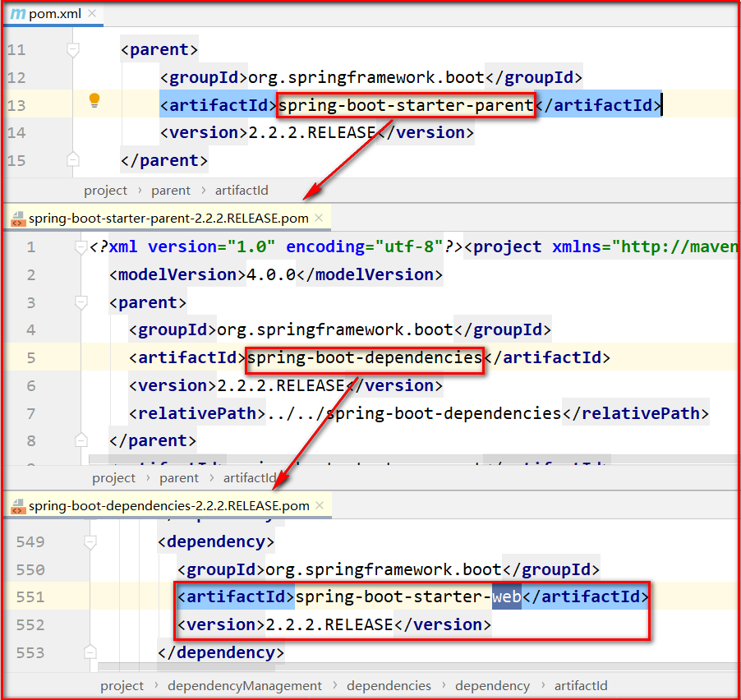Close spring-boot-dependencies-2.2.2.RELEASE.pom tab

pyautogui.click(x=320, y=505)
